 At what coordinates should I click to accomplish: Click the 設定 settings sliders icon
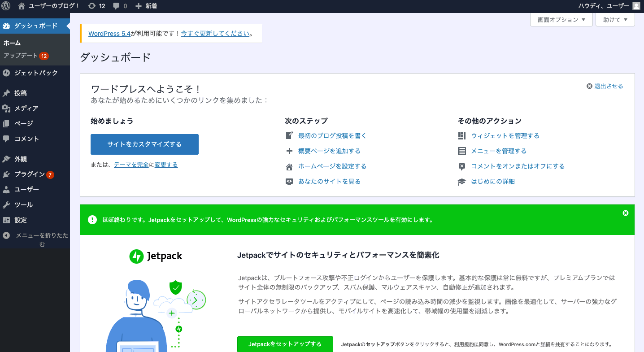click(x=6, y=220)
